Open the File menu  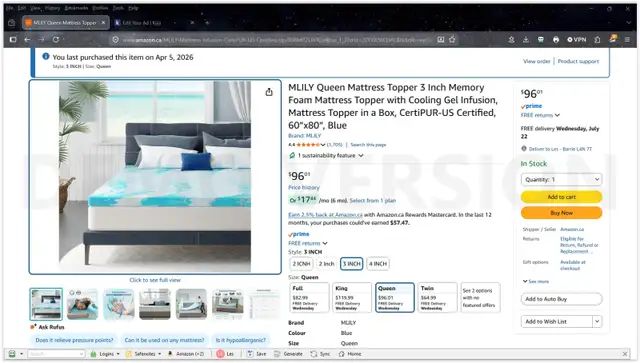(10, 8)
